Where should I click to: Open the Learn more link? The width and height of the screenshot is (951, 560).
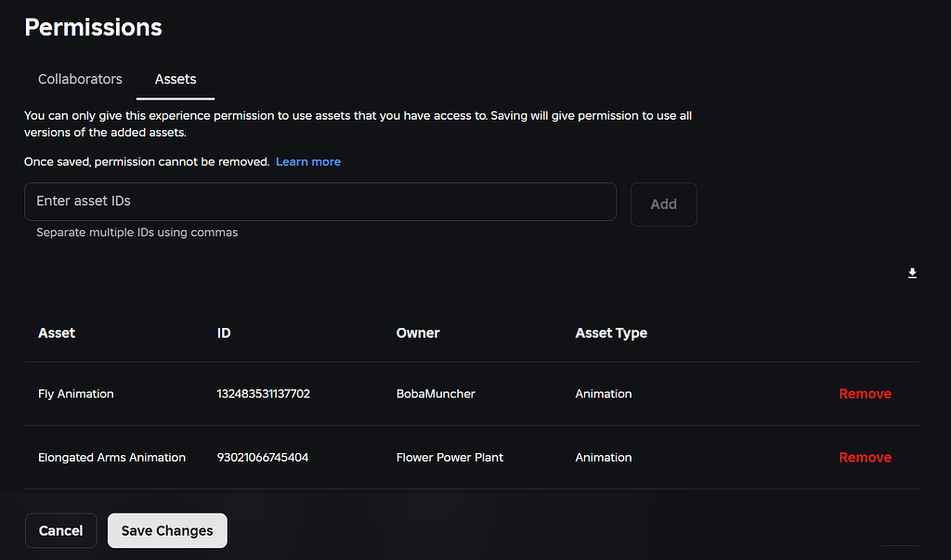[x=307, y=161]
